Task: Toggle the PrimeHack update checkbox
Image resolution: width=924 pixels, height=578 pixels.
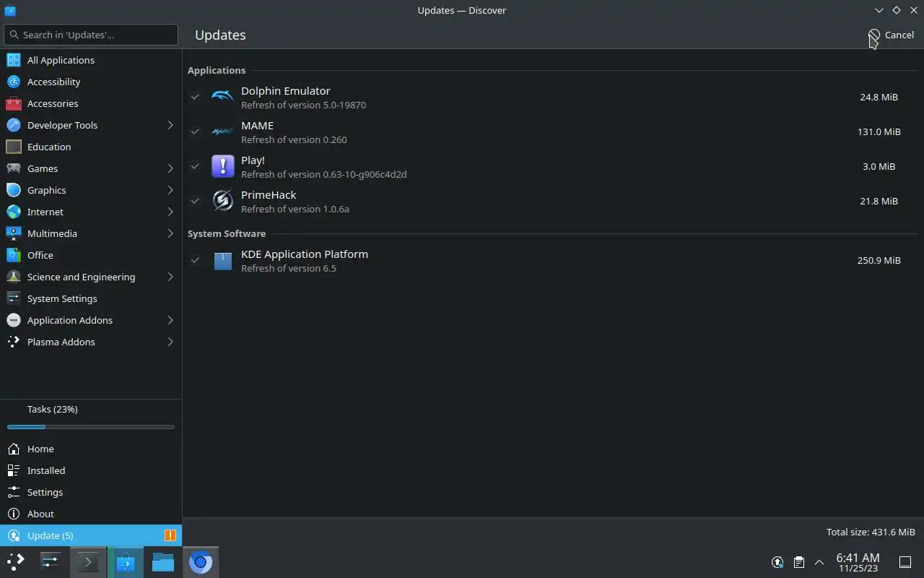Action: coord(195,201)
